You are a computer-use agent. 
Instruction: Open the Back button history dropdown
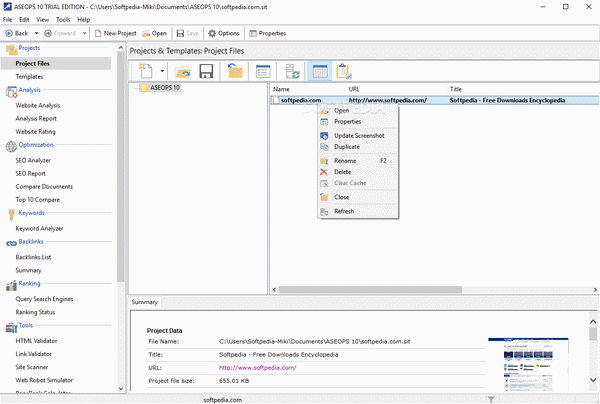click(x=36, y=33)
